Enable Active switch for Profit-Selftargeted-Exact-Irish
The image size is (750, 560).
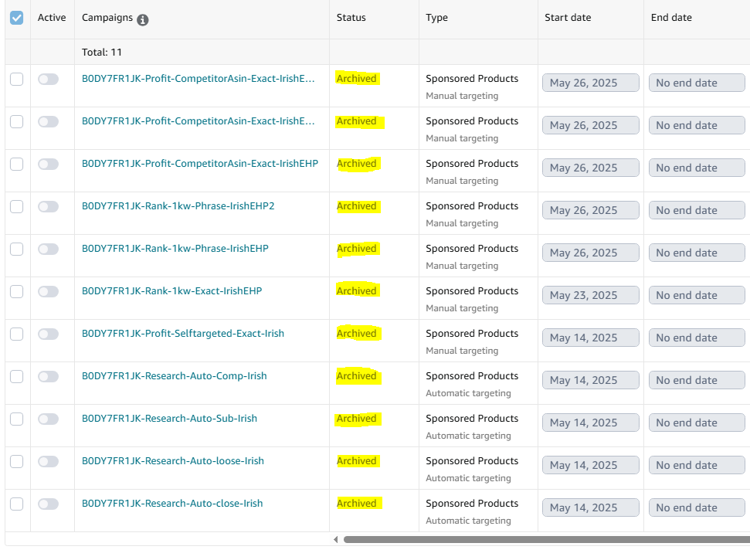[48, 334]
